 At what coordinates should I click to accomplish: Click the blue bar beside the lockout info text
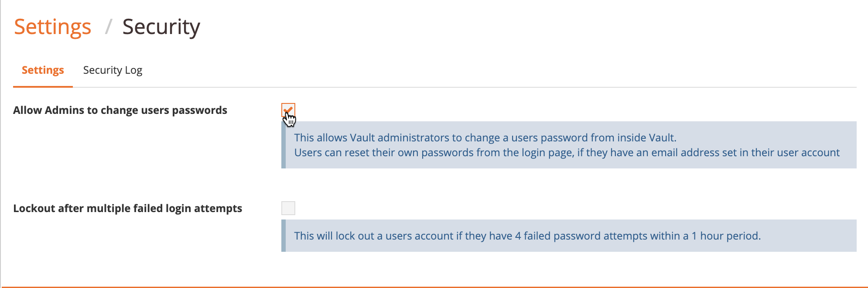pos(284,236)
